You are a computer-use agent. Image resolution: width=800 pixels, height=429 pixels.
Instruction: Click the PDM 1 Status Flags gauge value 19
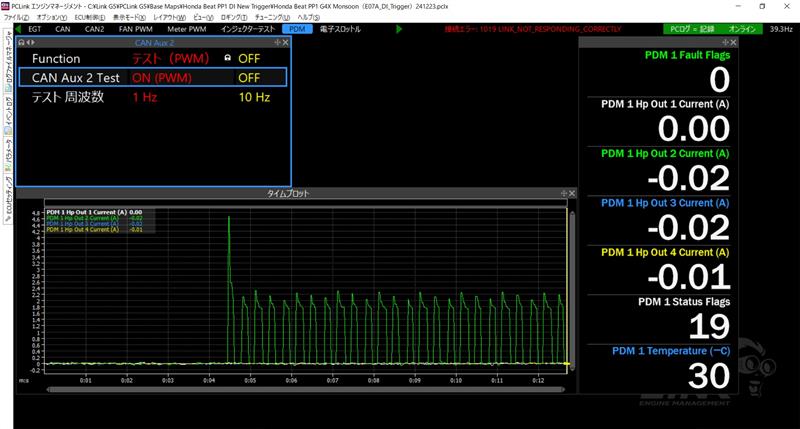click(710, 326)
